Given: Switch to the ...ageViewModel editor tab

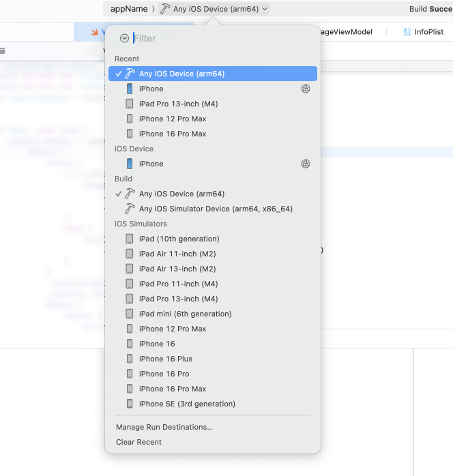Looking at the screenshot, I should pos(347,32).
